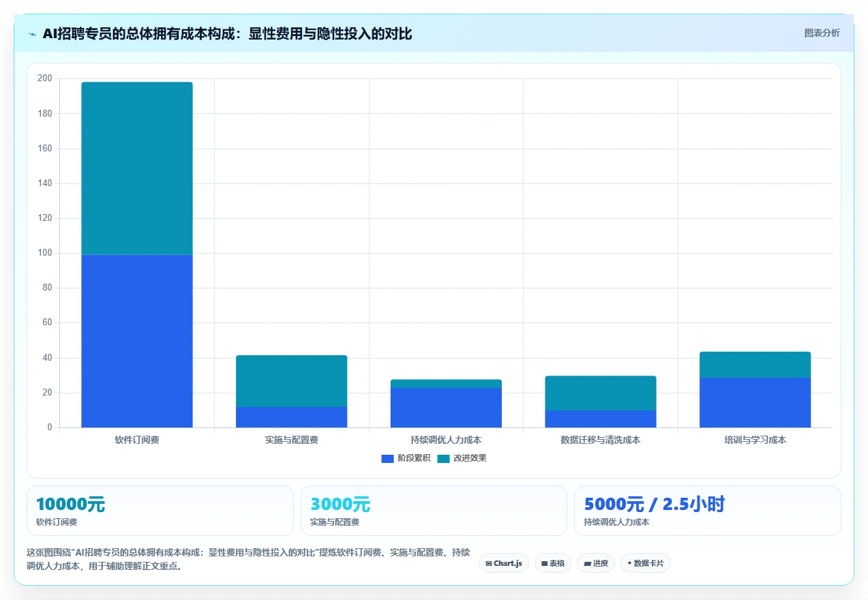Screen dimensions: 868x600
Task: Click the Chart.js tag chip
Action: [x=504, y=563]
